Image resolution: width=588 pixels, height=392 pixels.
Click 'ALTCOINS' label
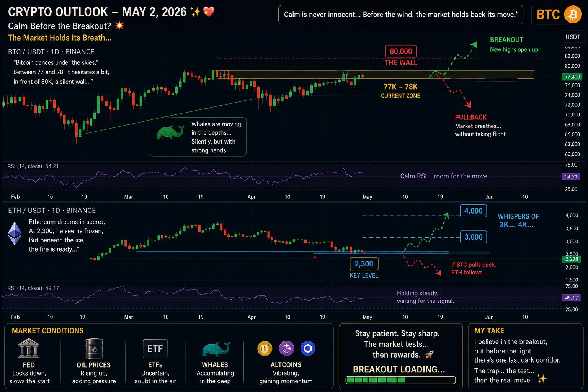click(x=286, y=365)
